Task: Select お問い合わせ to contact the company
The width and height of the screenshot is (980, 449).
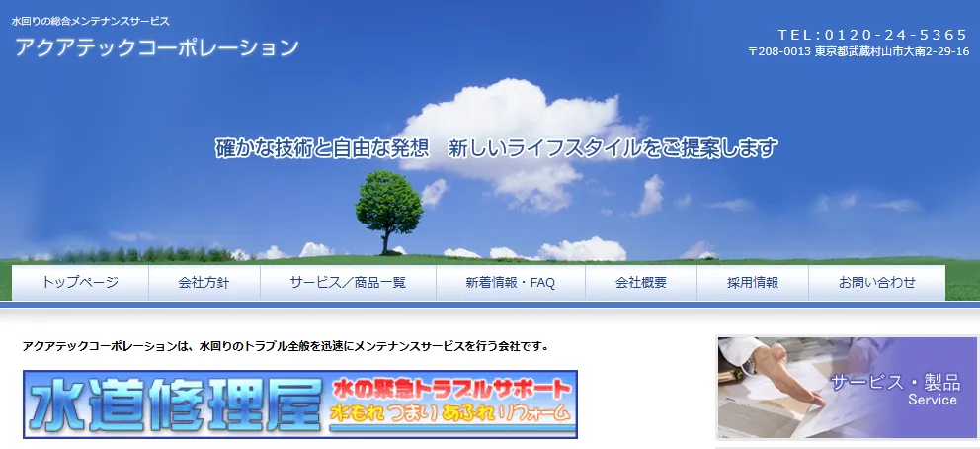Action: [876, 283]
